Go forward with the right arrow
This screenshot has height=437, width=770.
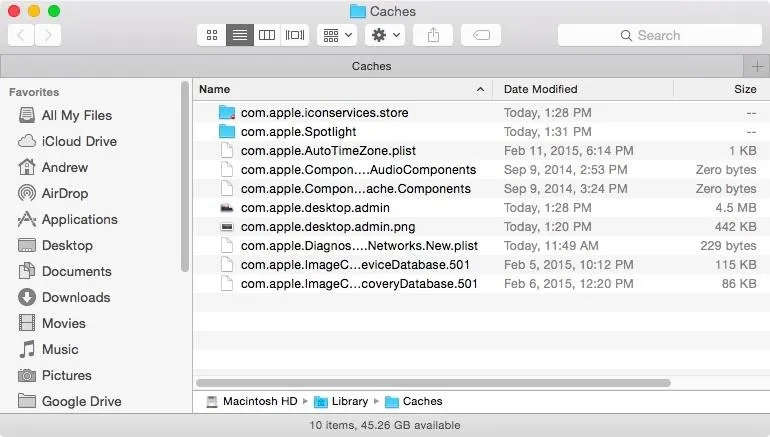[48, 35]
